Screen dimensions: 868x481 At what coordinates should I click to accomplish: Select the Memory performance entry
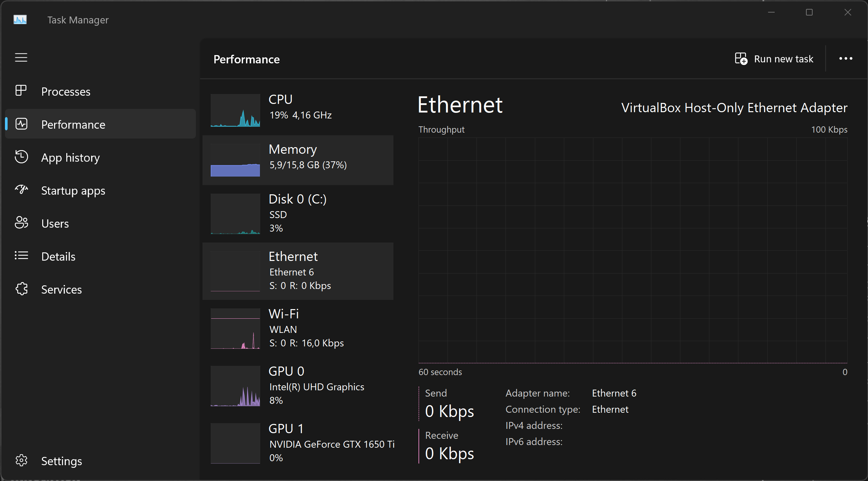(x=298, y=160)
